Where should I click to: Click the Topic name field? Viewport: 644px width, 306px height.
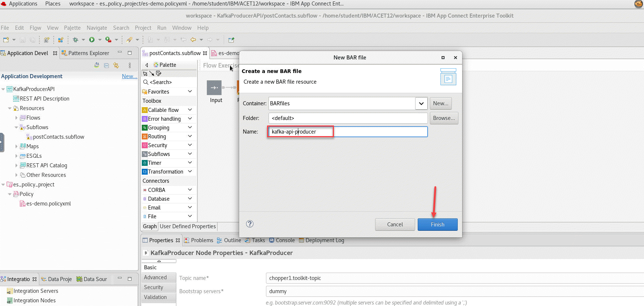click(x=454, y=278)
